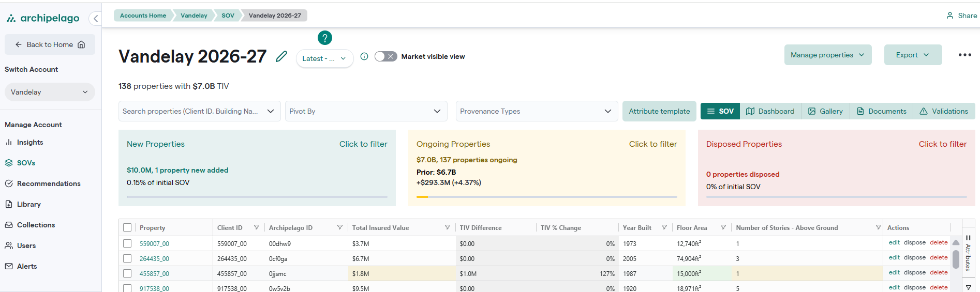Click the Vandelay breadcrumb
Image resolution: width=980 pixels, height=292 pixels.
(194, 16)
